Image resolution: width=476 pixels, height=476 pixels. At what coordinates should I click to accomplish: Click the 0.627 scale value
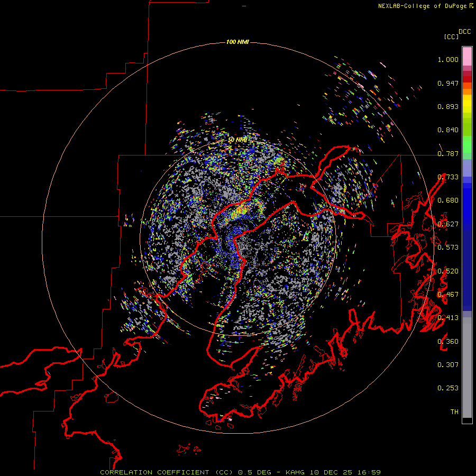[x=448, y=224]
